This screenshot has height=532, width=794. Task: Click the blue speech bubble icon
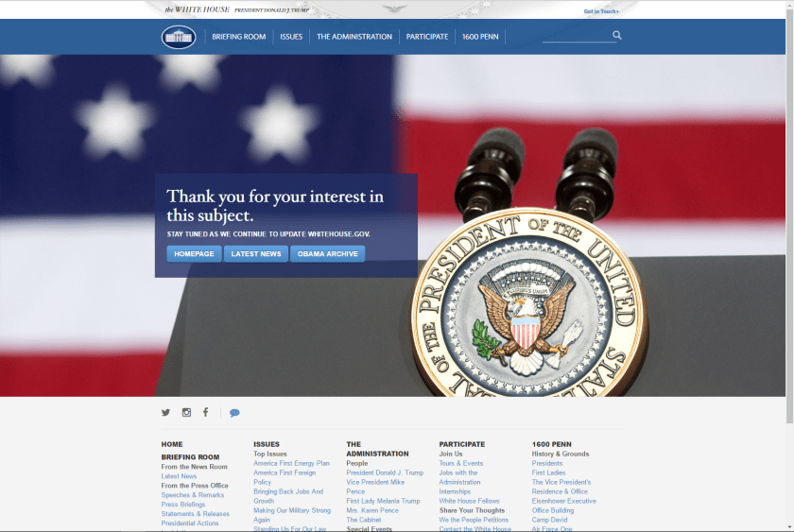234,413
